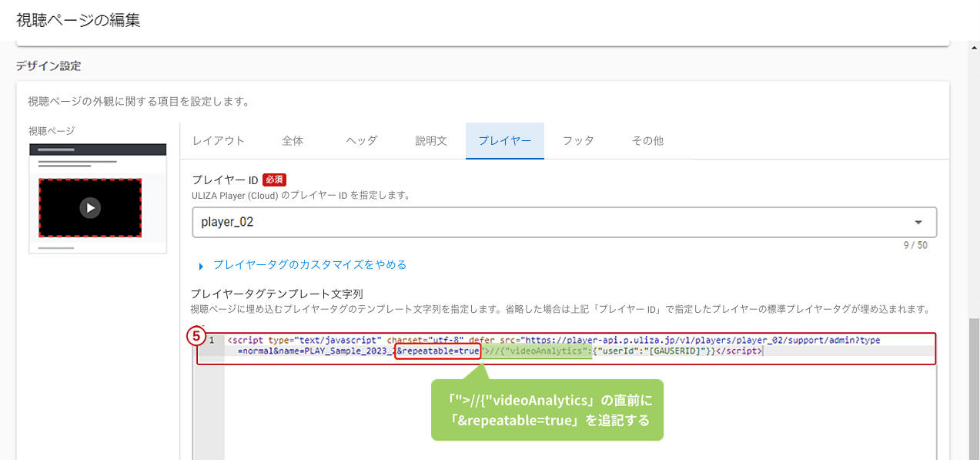Image resolution: width=980 pixels, height=460 pixels.
Task: Click the 必須 badge next to プレイヤー ID
Action: pos(275,180)
